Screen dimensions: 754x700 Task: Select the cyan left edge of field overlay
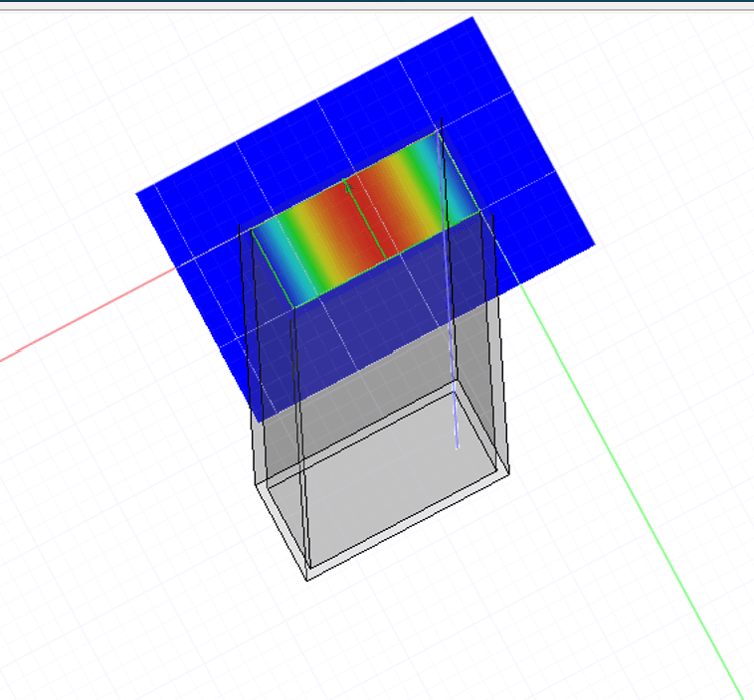coord(269,254)
